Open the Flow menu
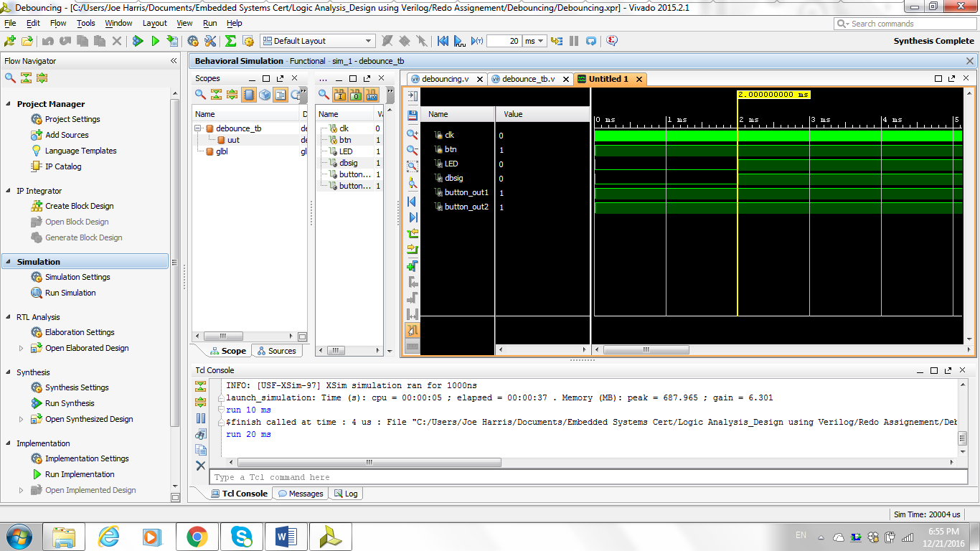The width and height of the screenshot is (980, 551). coord(57,22)
